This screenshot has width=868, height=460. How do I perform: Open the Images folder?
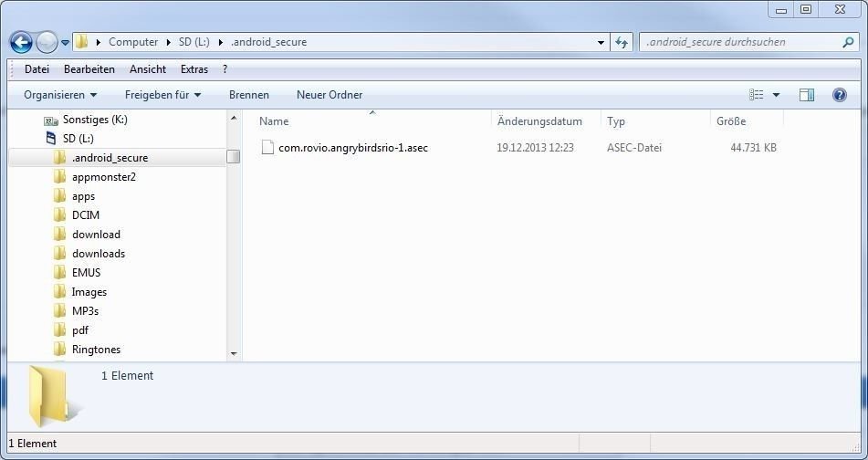[89, 292]
